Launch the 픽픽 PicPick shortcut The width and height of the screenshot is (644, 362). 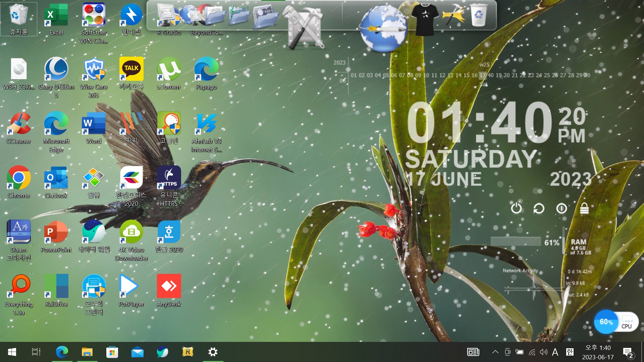click(131, 128)
